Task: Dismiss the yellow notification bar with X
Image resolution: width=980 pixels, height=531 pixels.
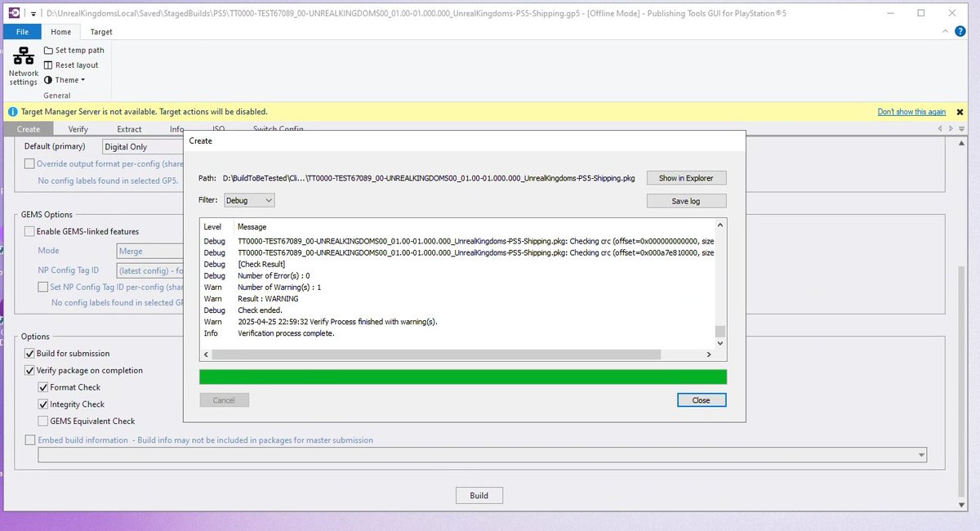Action: 961,112
